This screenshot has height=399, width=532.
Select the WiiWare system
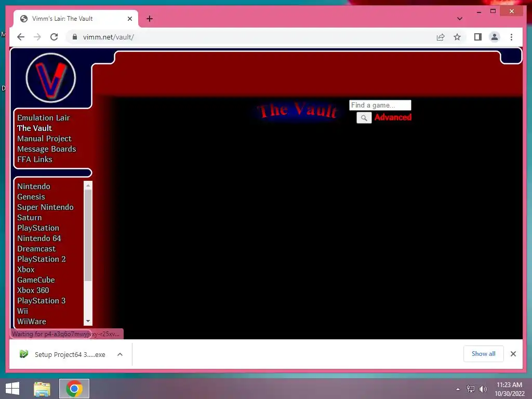coord(32,321)
